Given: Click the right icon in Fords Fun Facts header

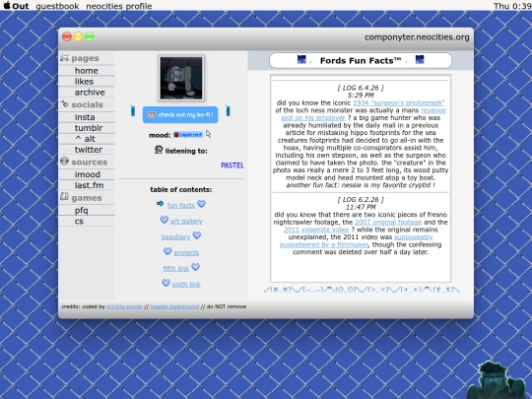Looking at the screenshot, I should click(x=420, y=59).
